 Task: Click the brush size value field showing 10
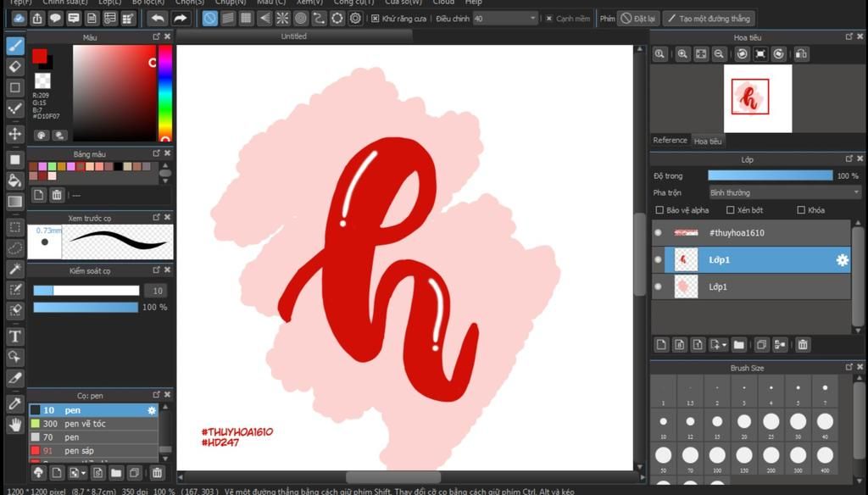157,291
